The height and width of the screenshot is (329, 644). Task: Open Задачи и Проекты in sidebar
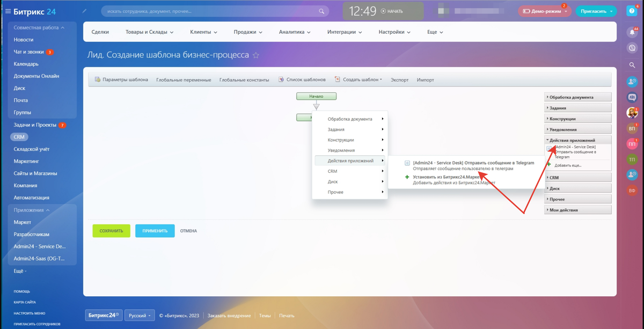(35, 125)
